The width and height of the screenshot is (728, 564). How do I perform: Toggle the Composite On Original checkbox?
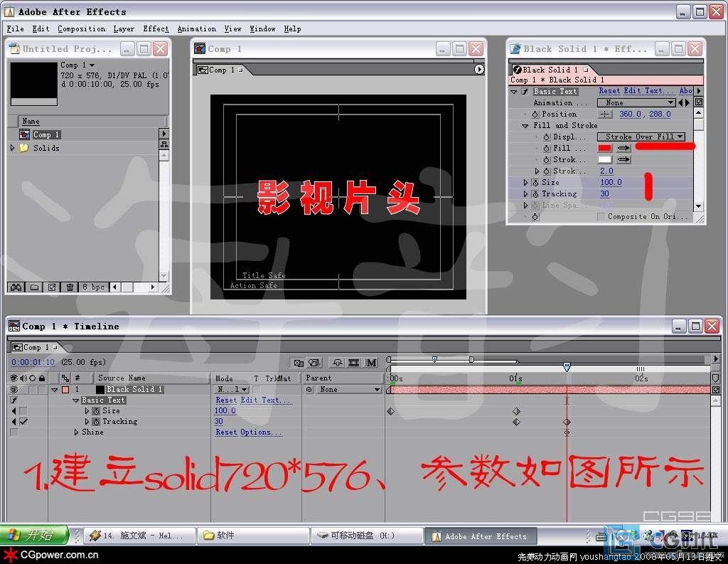[601, 216]
